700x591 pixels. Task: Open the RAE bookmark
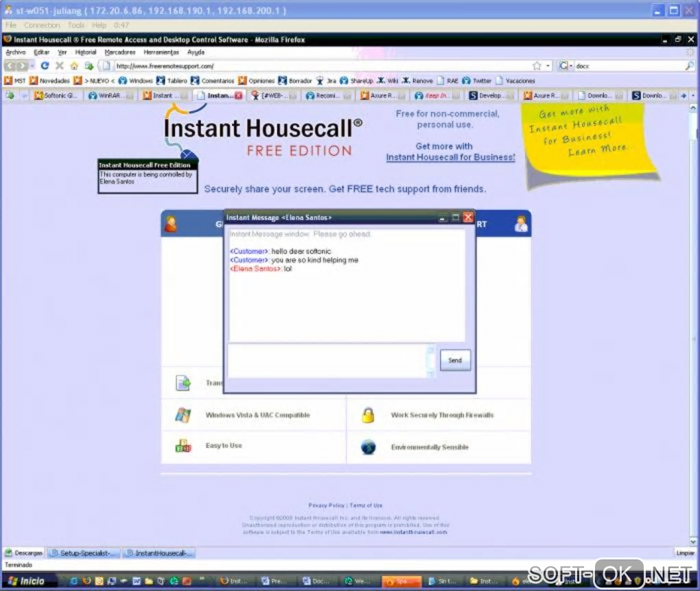point(447,81)
